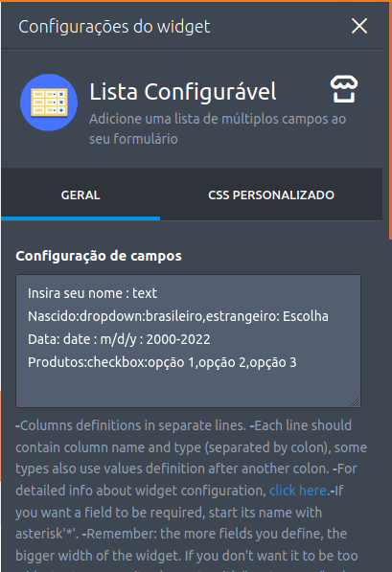Place cursor on 'Insira seu nome : text' line

(x=92, y=293)
